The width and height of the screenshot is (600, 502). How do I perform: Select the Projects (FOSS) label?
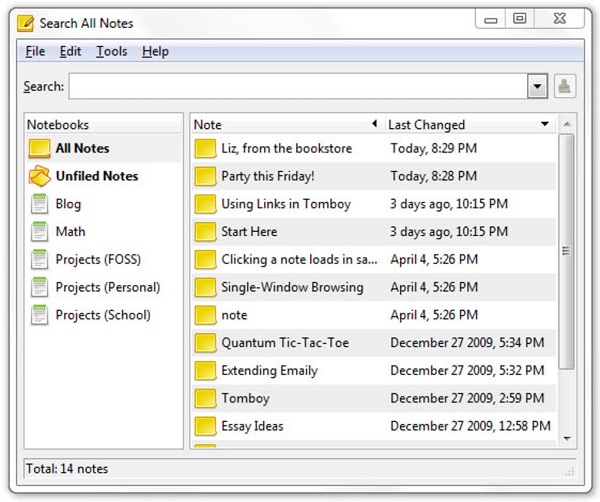coord(98,259)
